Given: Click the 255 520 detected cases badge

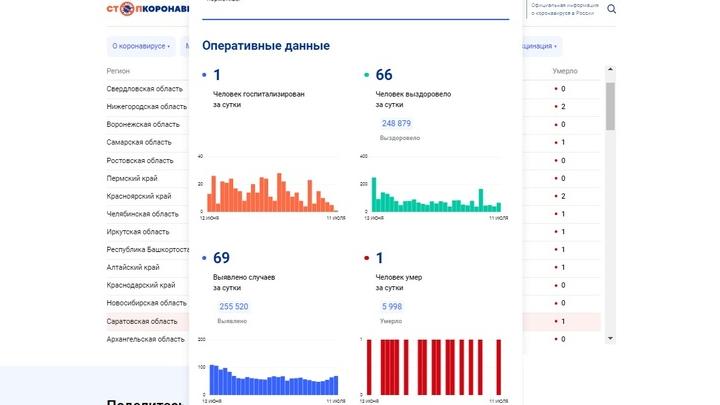Looking at the screenshot, I should click(x=233, y=307).
